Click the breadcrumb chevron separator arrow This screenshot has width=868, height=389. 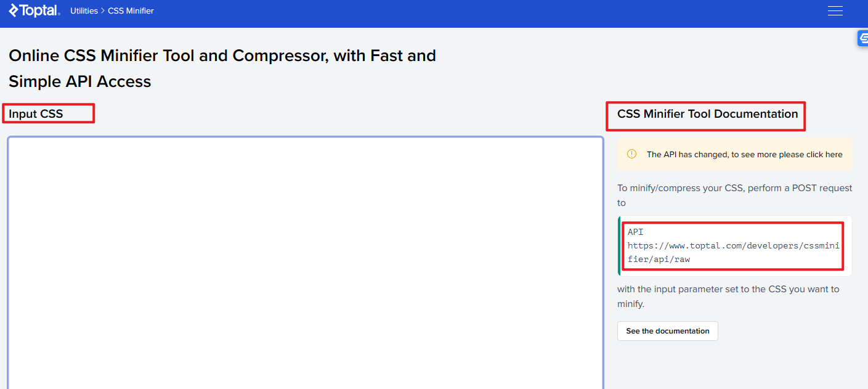(103, 11)
